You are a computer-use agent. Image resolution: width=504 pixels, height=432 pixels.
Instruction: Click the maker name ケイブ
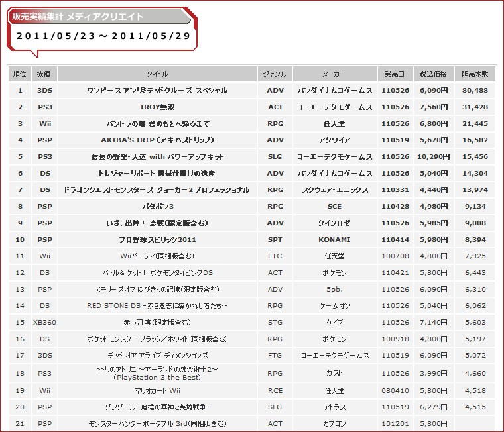coord(334,322)
